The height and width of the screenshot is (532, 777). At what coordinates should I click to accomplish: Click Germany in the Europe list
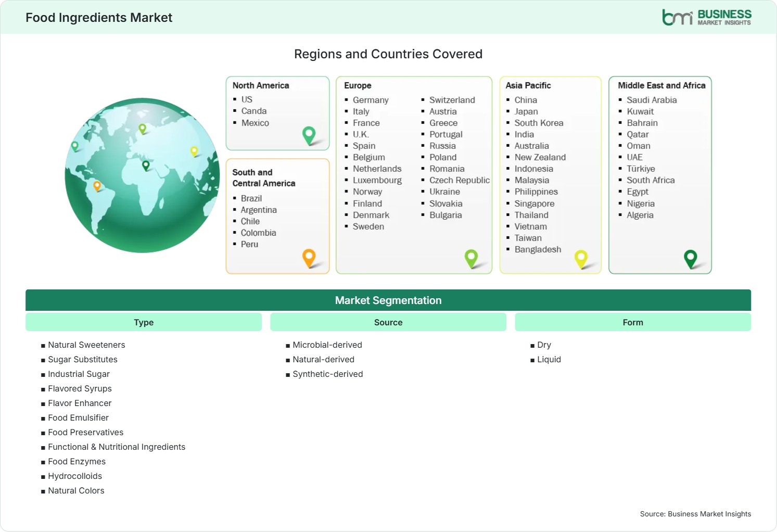pyautogui.click(x=371, y=100)
